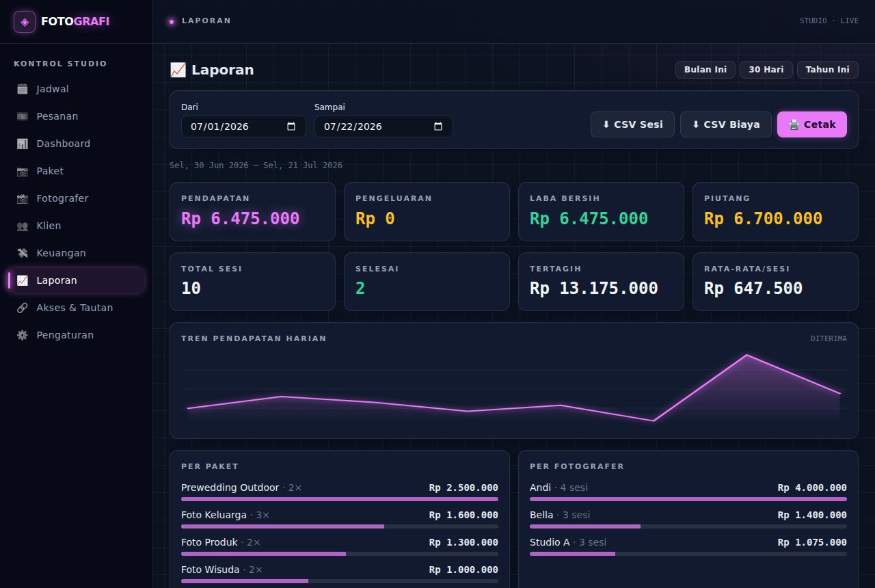Click the Fotografer sidebar icon
Viewport: 875px width, 588px height.
click(23, 198)
